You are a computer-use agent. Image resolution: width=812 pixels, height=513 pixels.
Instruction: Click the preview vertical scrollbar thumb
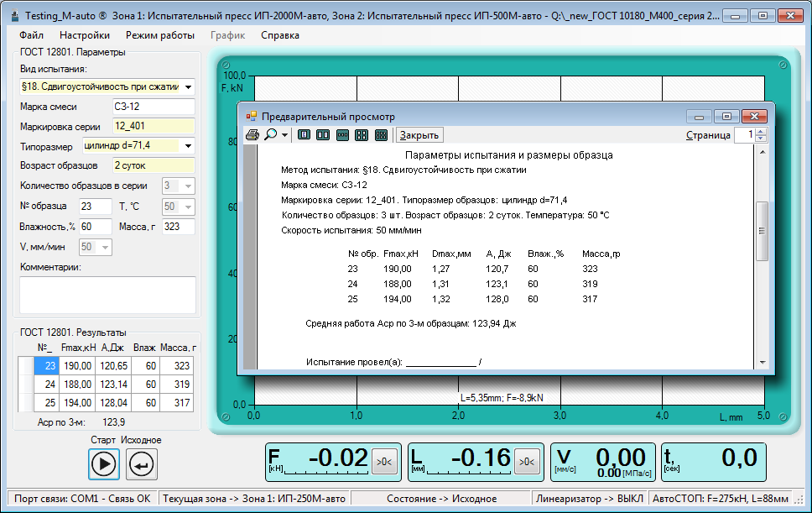click(x=762, y=231)
